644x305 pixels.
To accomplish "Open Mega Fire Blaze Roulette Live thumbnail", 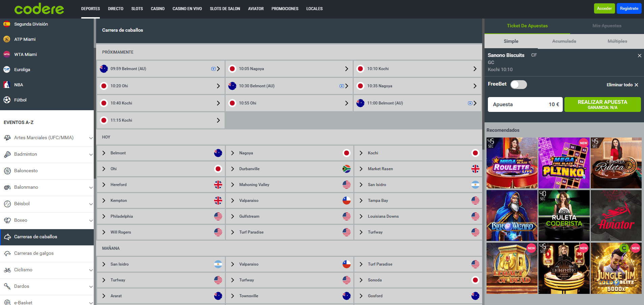I will pyautogui.click(x=512, y=163).
